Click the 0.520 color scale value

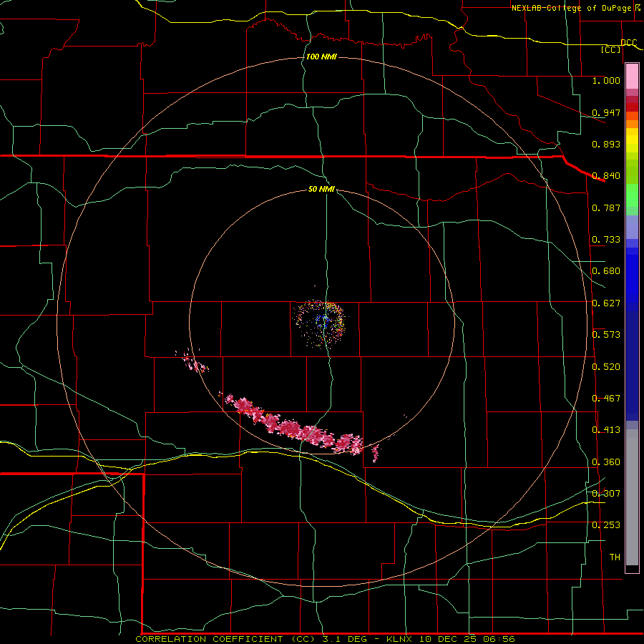(x=606, y=367)
